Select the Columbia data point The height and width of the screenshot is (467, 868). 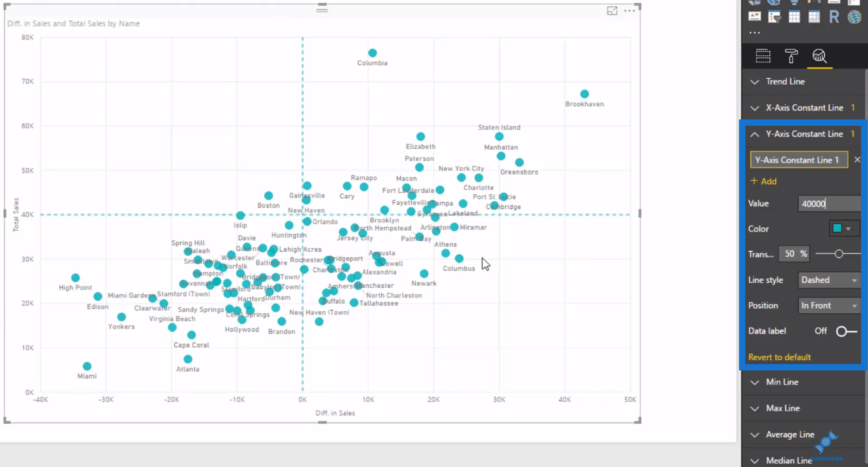[x=372, y=53]
